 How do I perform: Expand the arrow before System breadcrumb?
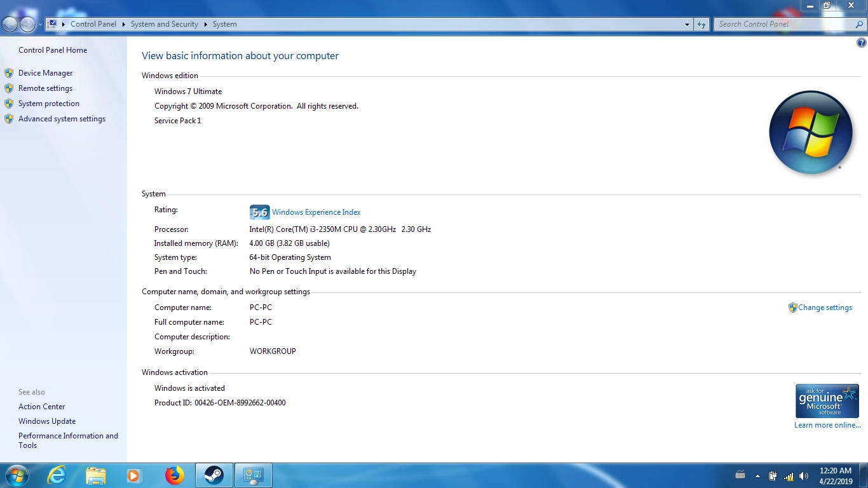pos(206,24)
